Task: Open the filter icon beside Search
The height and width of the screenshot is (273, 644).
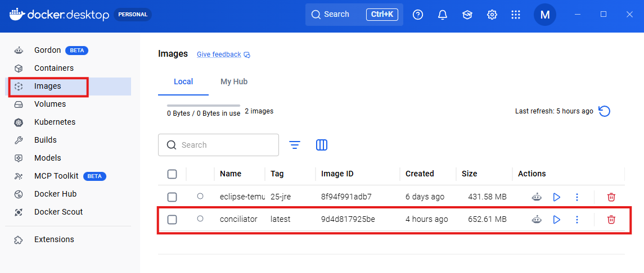Action: click(x=295, y=145)
